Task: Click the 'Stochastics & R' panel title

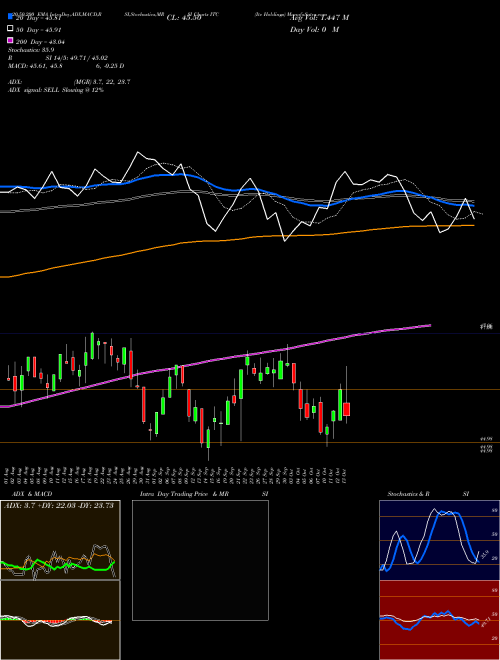Action: click(x=408, y=494)
